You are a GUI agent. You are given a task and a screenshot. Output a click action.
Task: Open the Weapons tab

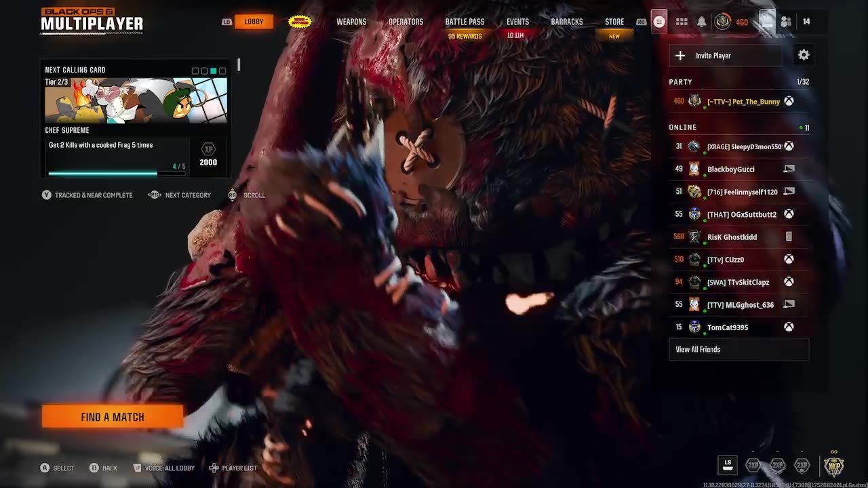351,22
